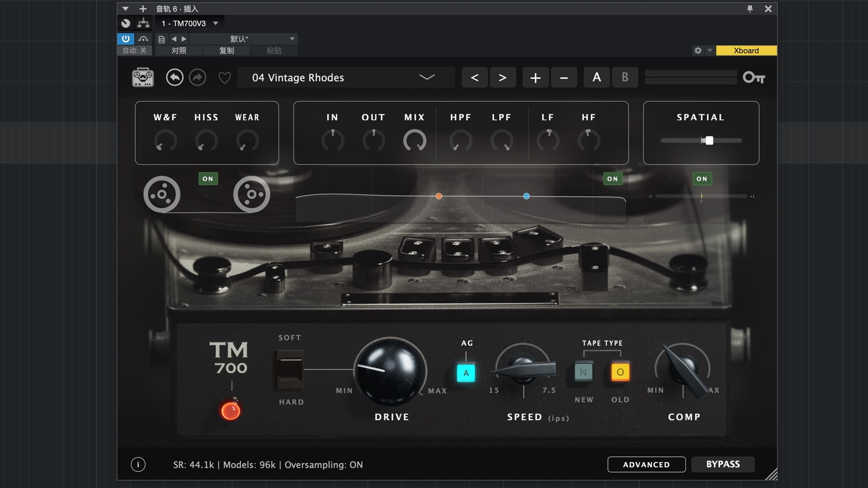Click the 对照 compare menu item
The image size is (868, 488).
179,51
